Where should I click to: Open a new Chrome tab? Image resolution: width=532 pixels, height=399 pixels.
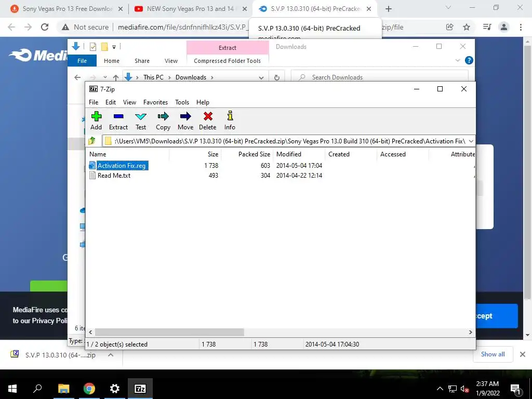389,9
